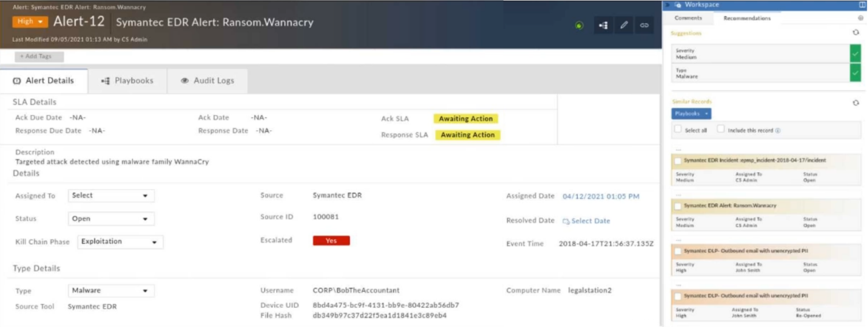Switch to the Alert Details tab
Image resolution: width=868 pixels, height=327 pixels.
pos(44,81)
